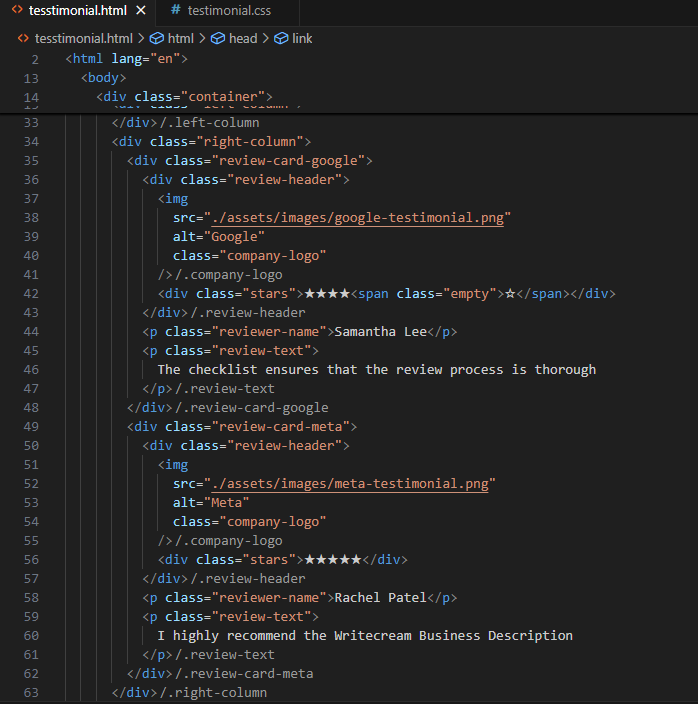Click the alt="Meta" attribute
This screenshot has width=698, height=704.
click(x=211, y=502)
